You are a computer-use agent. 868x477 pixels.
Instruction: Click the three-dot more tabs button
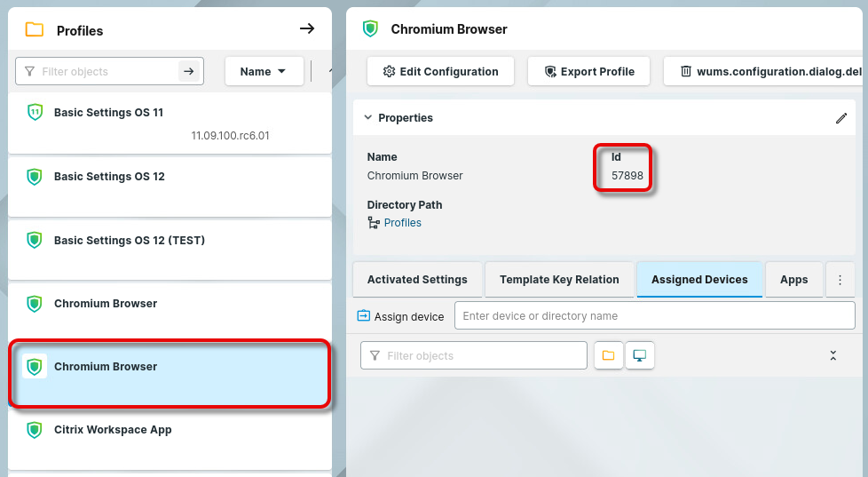[x=840, y=279]
